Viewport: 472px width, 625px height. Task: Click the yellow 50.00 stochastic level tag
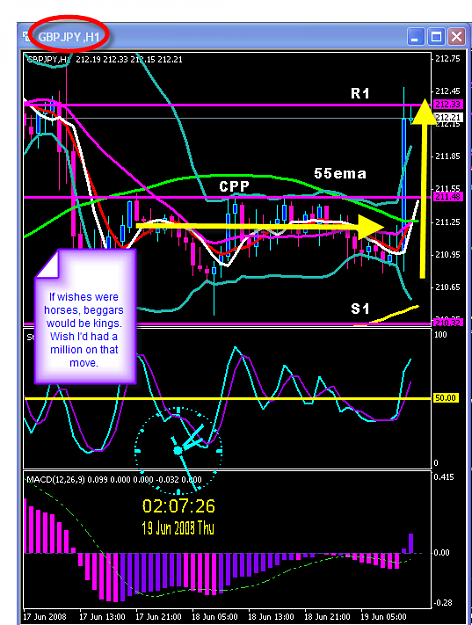[x=446, y=398]
